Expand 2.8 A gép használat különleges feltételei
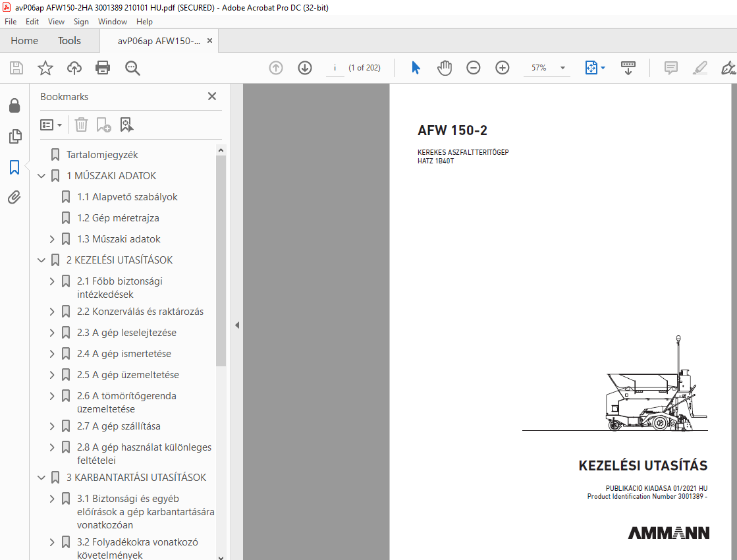The width and height of the screenshot is (737, 560). click(52, 447)
